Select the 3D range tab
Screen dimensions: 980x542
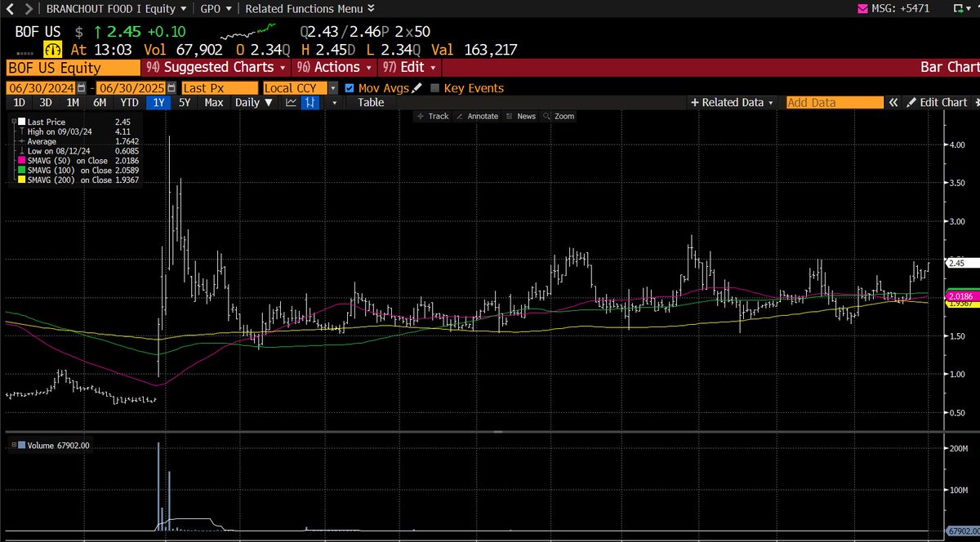[45, 103]
